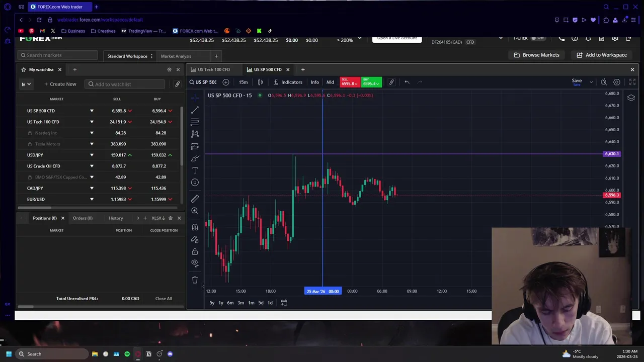Click Close All positions
The width and height of the screenshot is (644, 362).
[164, 299]
